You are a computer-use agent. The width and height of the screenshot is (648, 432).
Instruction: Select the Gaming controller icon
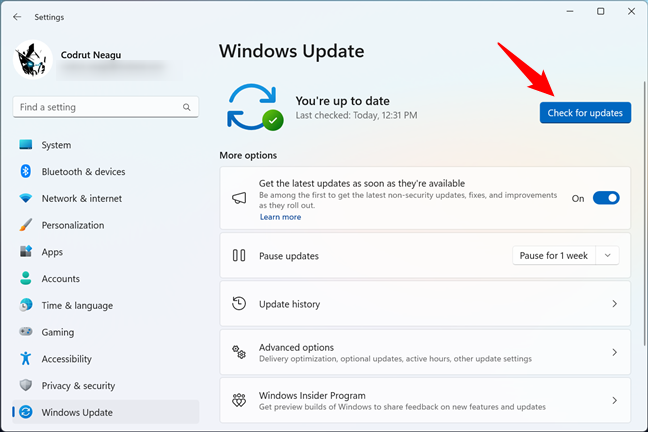pyautogui.click(x=26, y=332)
